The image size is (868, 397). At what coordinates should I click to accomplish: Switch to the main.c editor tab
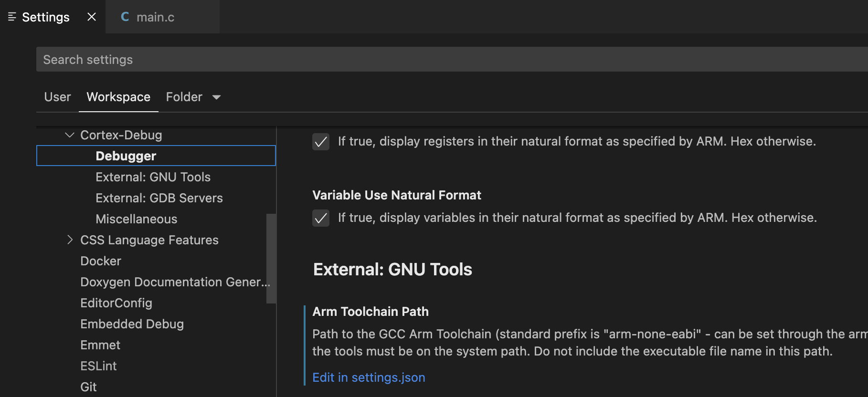coord(163,17)
